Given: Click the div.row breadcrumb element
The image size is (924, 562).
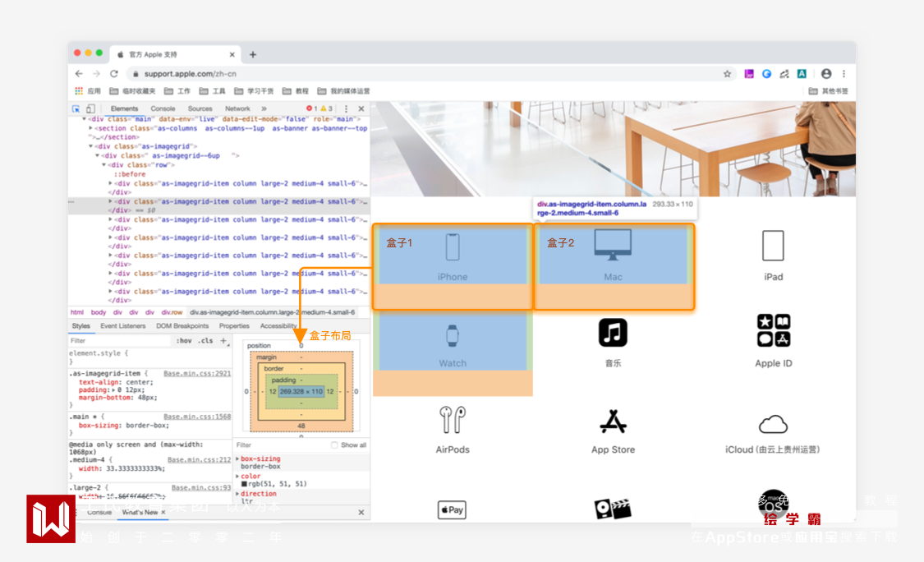Looking at the screenshot, I should pos(172,312).
